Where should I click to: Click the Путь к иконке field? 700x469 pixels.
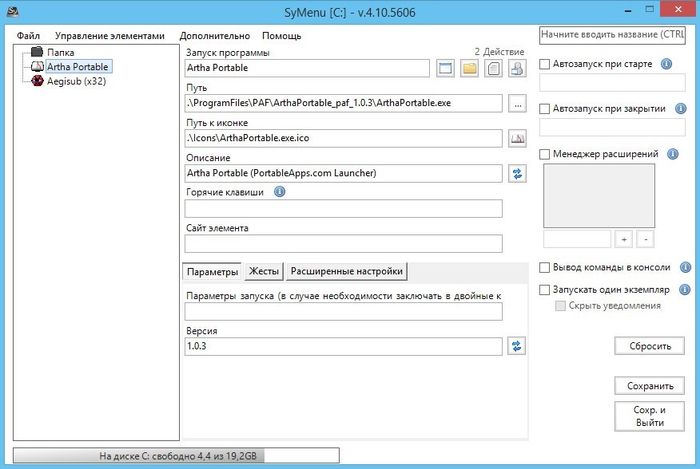pyautogui.click(x=343, y=138)
